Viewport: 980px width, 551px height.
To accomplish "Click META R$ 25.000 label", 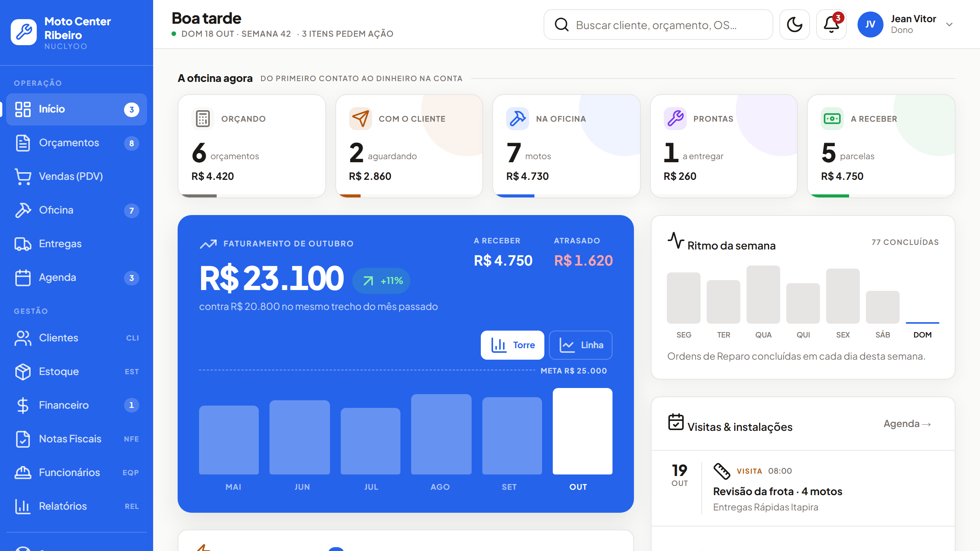I will coord(573,371).
